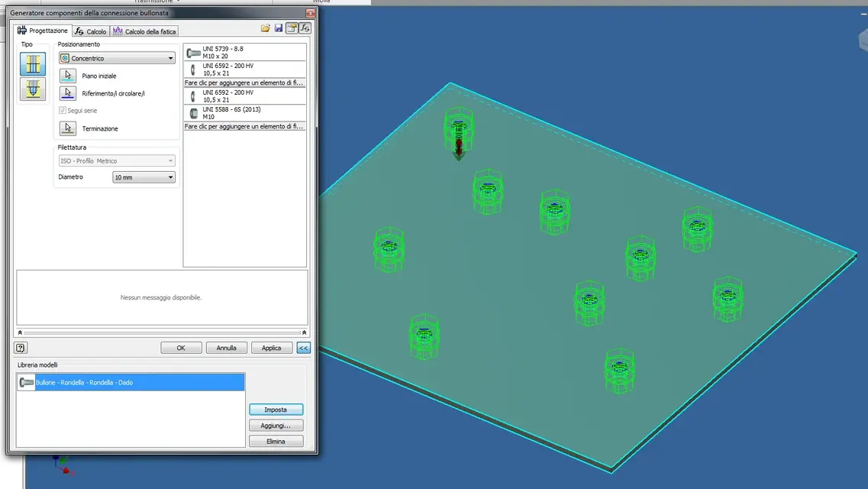
Task: Select the through-hole connection type icon
Action: (x=33, y=64)
